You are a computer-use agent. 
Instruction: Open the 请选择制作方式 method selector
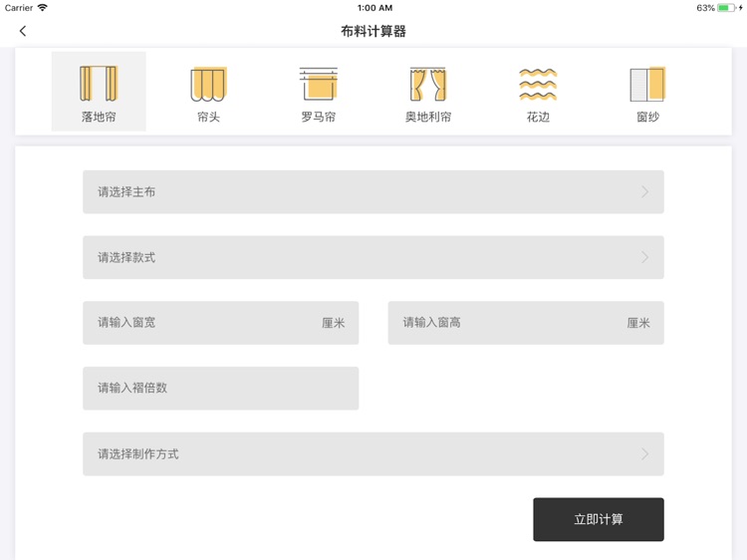point(373,453)
